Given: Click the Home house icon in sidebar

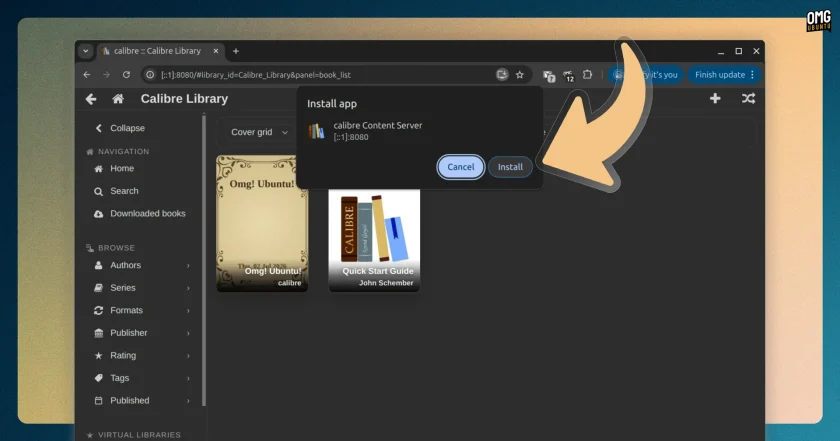Looking at the screenshot, I should click(x=99, y=169).
